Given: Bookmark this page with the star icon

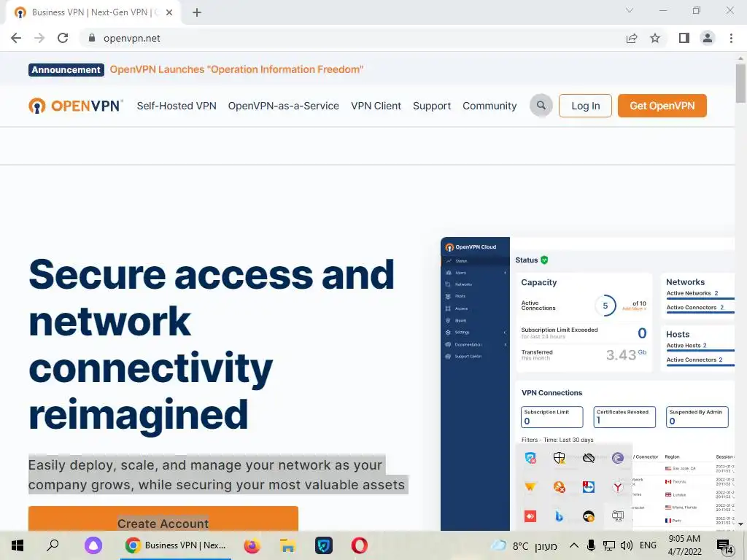Looking at the screenshot, I should coord(655,38).
